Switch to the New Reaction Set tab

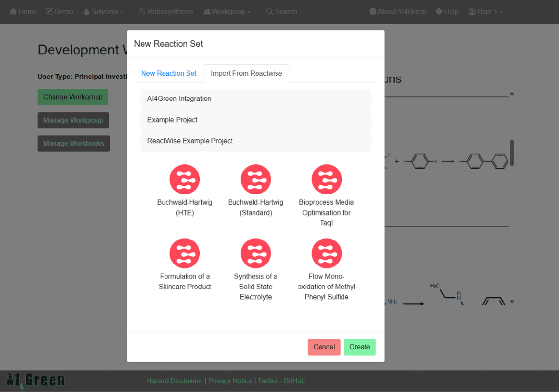pyautogui.click(x=168, y=73)
